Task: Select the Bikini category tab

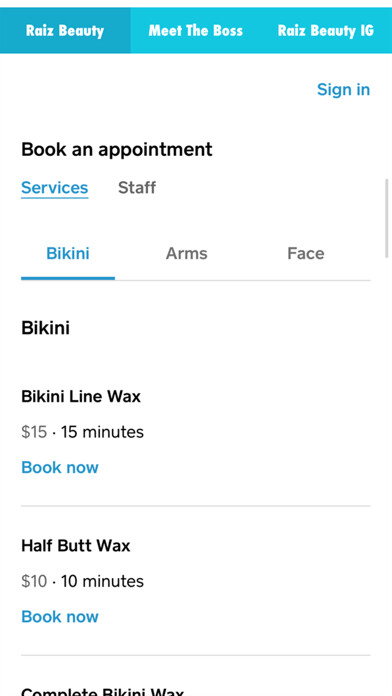Action: 68,253
